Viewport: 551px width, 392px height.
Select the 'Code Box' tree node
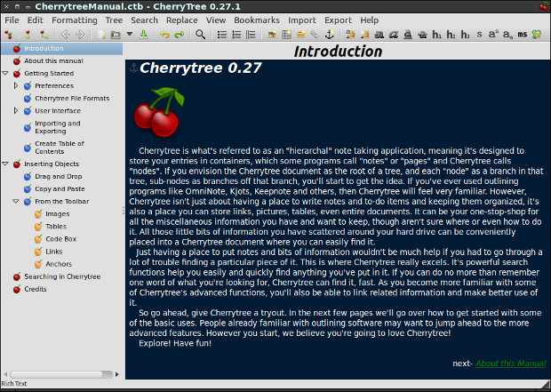60,239
